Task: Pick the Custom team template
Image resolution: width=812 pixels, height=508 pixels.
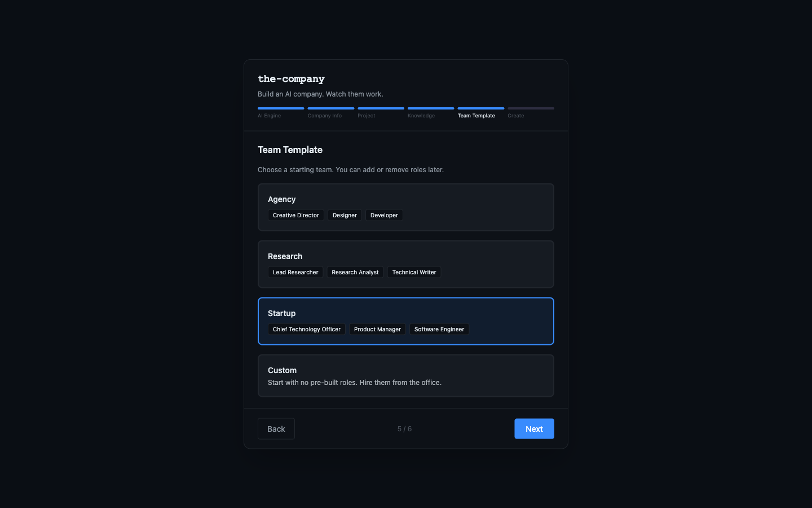Action: (405, 375)
